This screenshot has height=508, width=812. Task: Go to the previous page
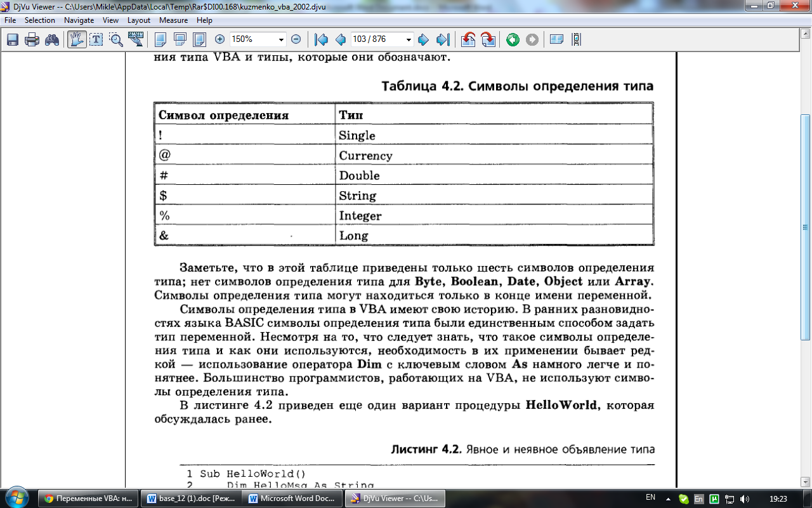pos(340,39)
